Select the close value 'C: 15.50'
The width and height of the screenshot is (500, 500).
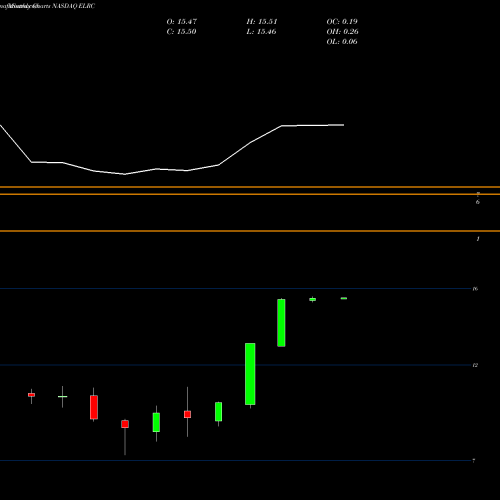[x=181, y=32]
